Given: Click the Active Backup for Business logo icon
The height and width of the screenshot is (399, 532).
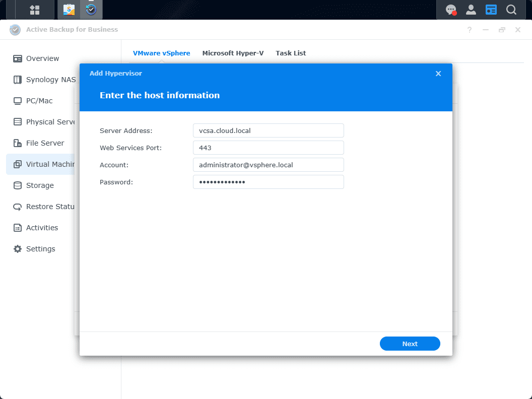Looking at the screenshot, I should pos(15,30).
